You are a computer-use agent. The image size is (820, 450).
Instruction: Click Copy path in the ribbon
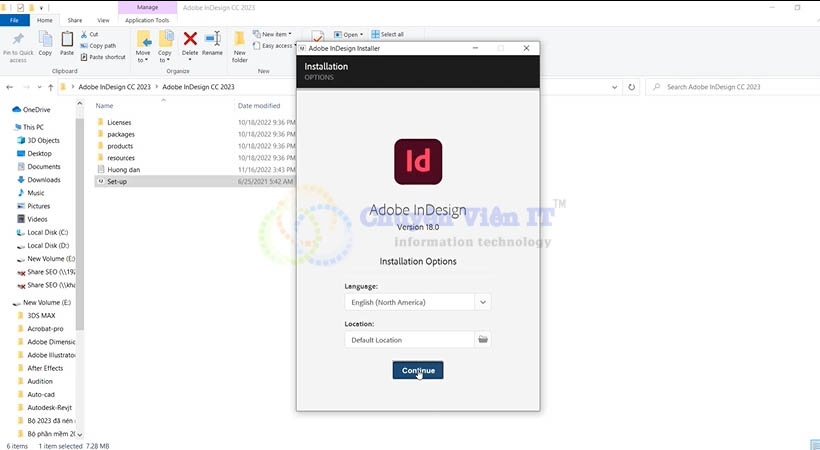click(98, 46)
